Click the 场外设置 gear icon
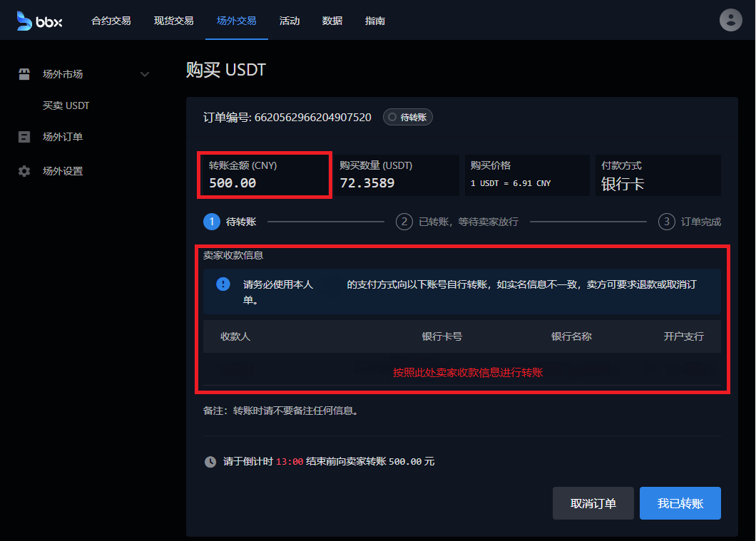The width and height of the screenshot is (756, 541). pos(24,171)
